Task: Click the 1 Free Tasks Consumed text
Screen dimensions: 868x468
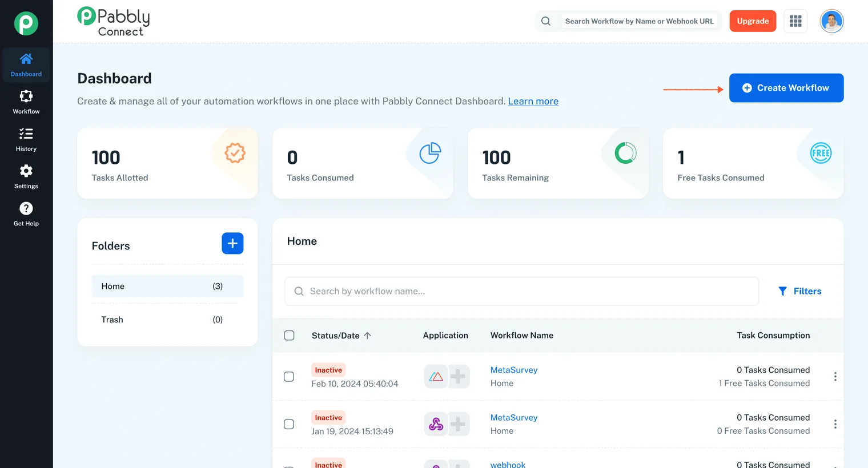Action: (x=764, y=384)
